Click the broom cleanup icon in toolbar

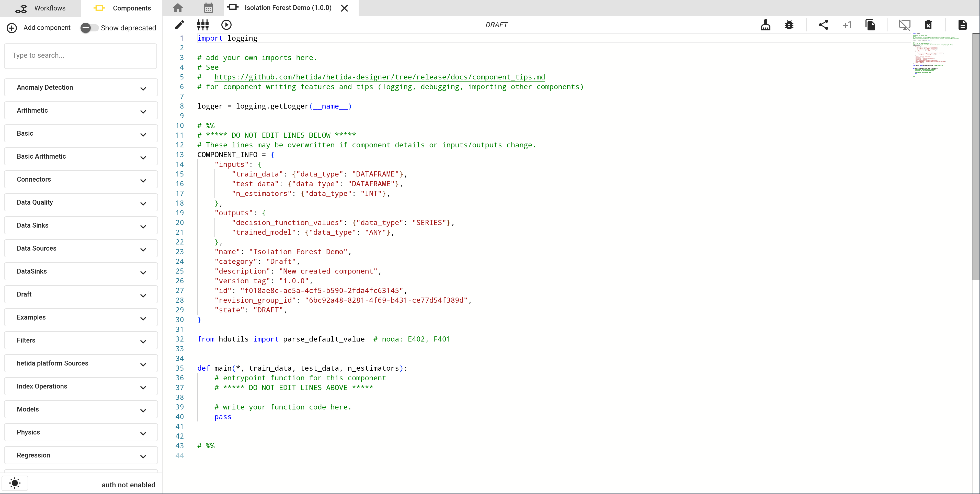point(766,25)
